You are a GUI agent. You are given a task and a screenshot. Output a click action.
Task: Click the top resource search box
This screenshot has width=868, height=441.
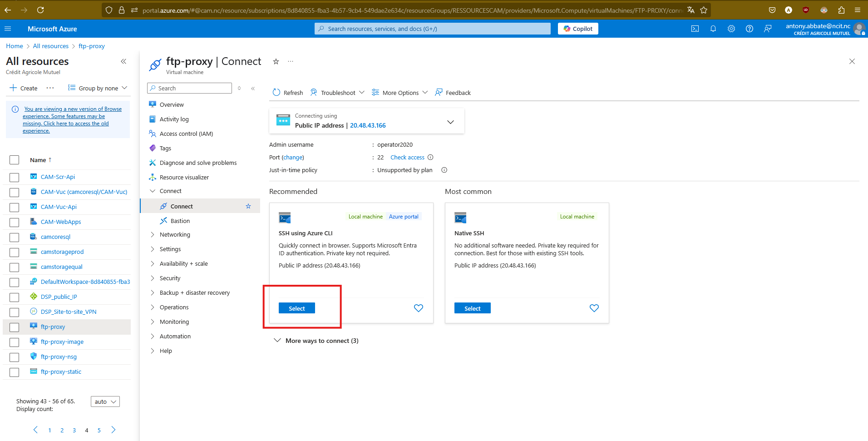tap(432, 29)
